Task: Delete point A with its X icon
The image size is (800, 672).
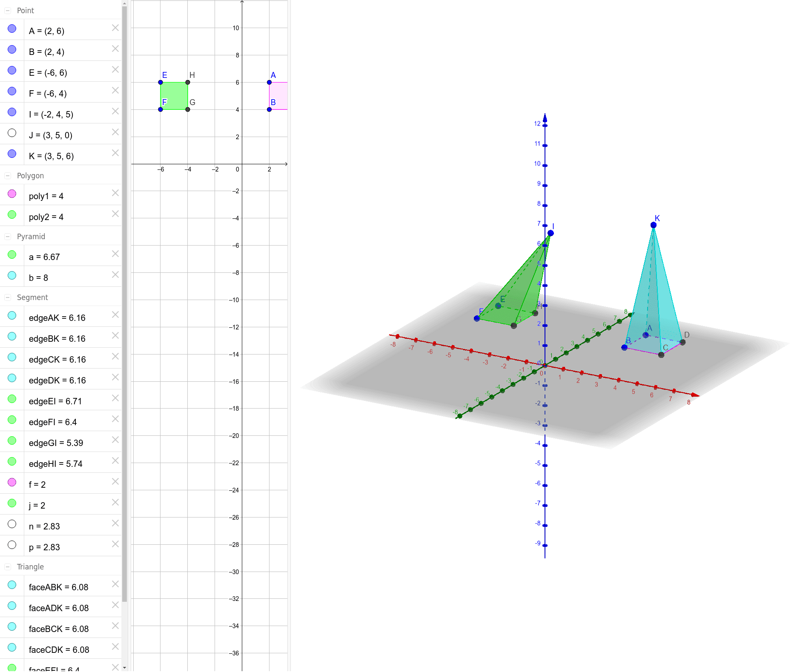Action: point(115,28)
